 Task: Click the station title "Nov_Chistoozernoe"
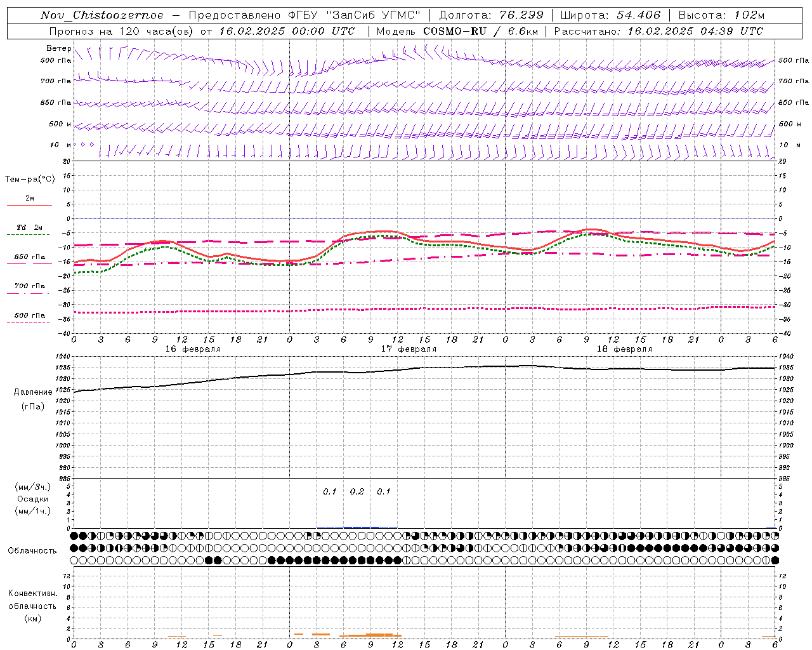tap(101, 15)
